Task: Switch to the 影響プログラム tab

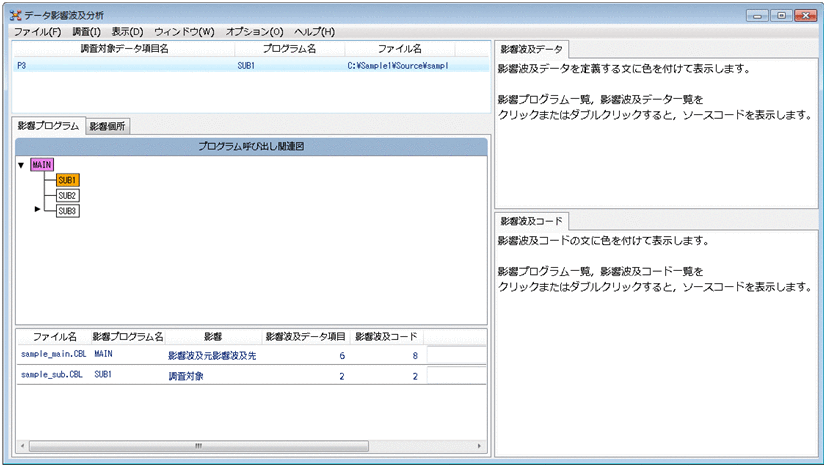Action: [x=48, y=126]
